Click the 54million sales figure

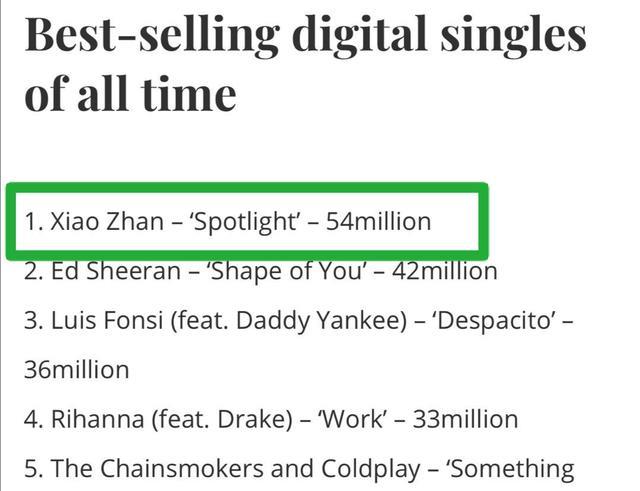click(x=378, y=221)
